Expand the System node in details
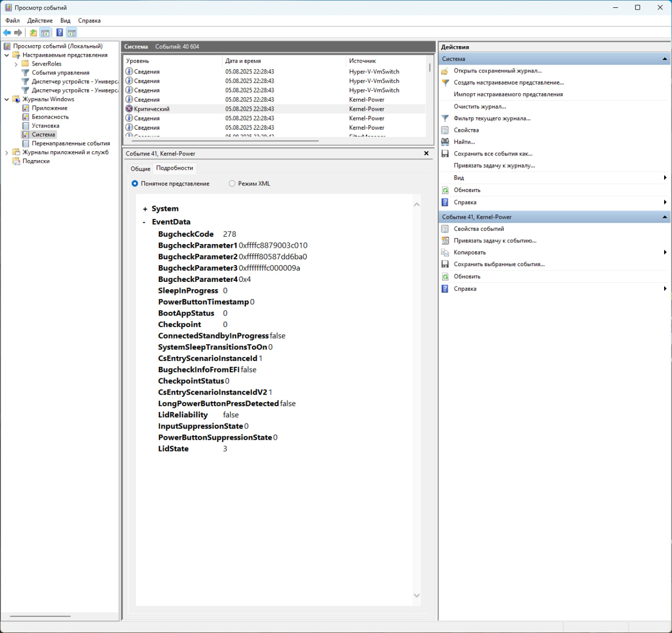672x633 pixels. 145,209
